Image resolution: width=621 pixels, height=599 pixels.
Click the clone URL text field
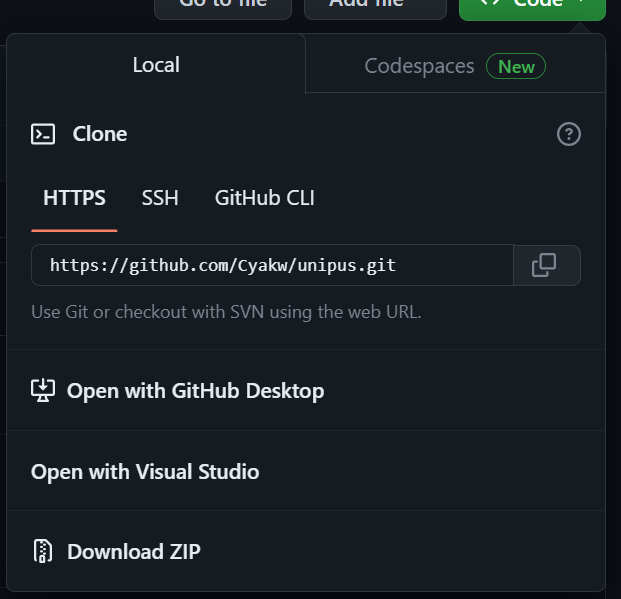coord(272,265)
